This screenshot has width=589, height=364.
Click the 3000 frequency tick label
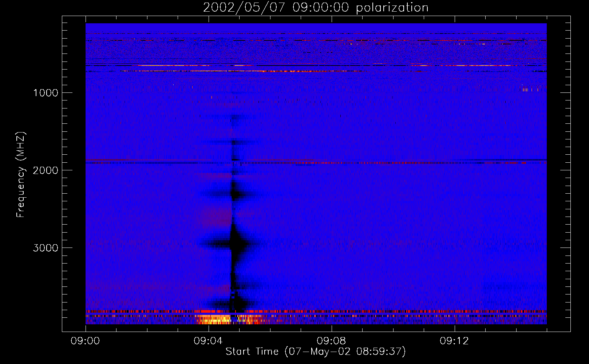point(46,248)
